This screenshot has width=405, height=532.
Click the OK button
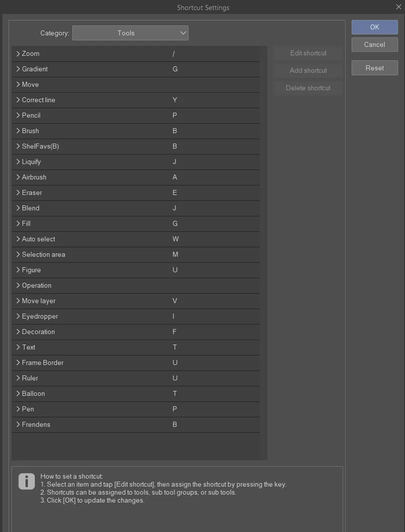pos(375,27)
